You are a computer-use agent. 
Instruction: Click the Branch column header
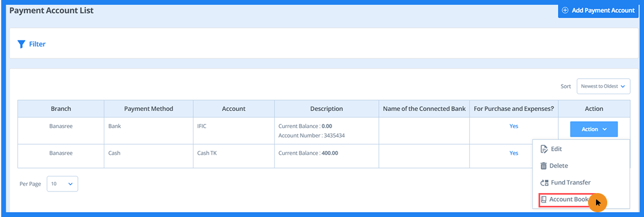61,109
